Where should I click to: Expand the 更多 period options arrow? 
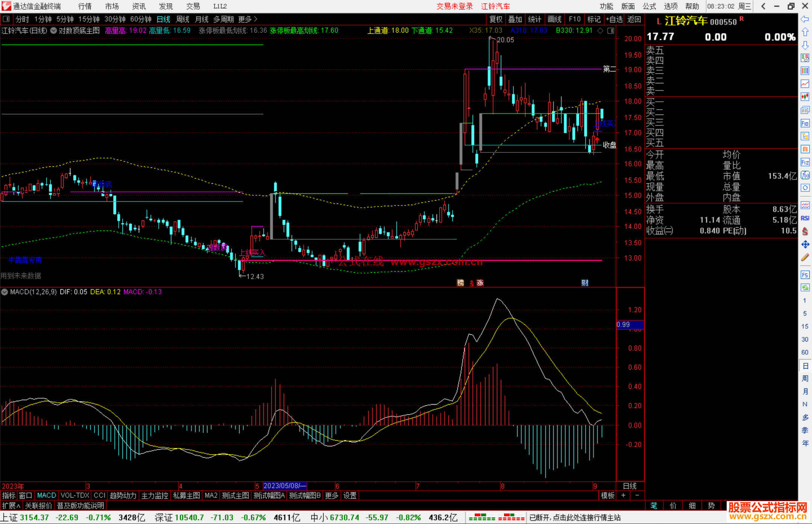click(256, 19)
